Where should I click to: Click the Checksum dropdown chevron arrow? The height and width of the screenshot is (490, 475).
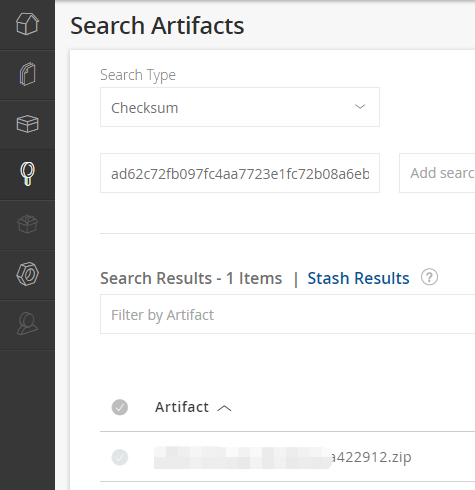point(360,107)
